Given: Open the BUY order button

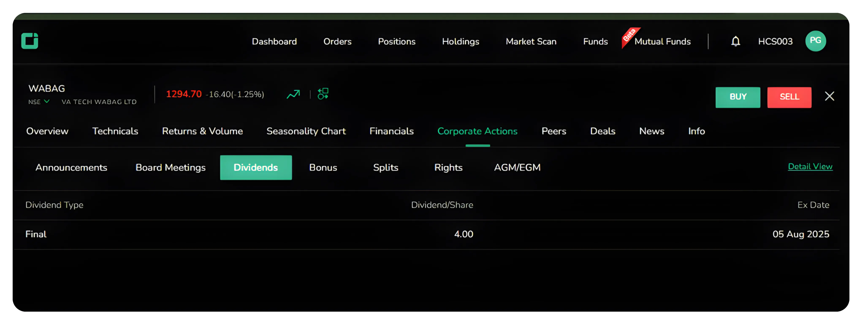Looking at the screenshot, I should 738,97.
